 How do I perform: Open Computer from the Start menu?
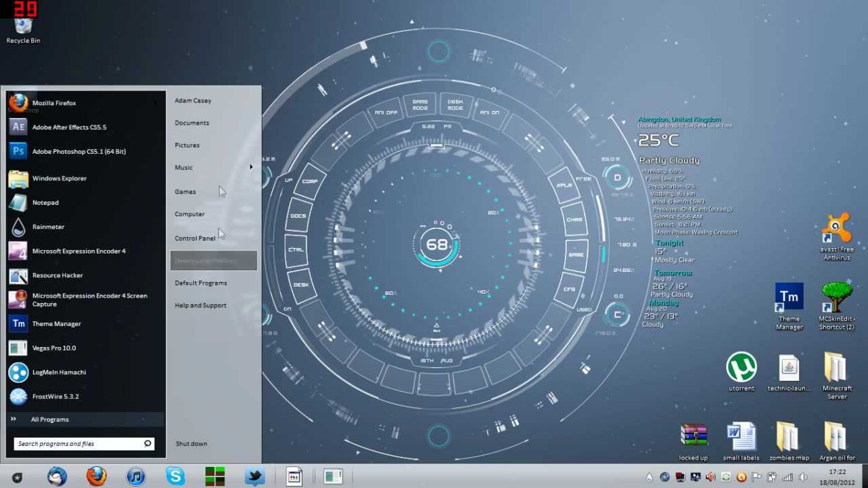tap(190, 214)
